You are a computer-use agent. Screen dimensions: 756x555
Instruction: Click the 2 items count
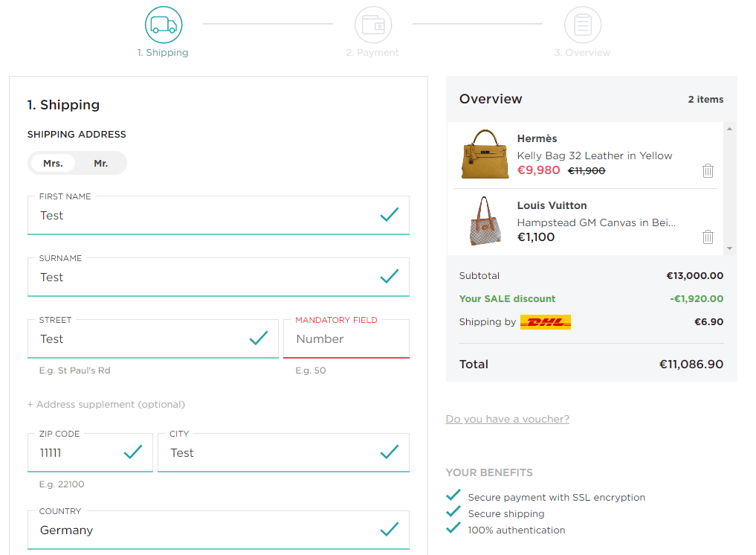click(x=706, y=100)
